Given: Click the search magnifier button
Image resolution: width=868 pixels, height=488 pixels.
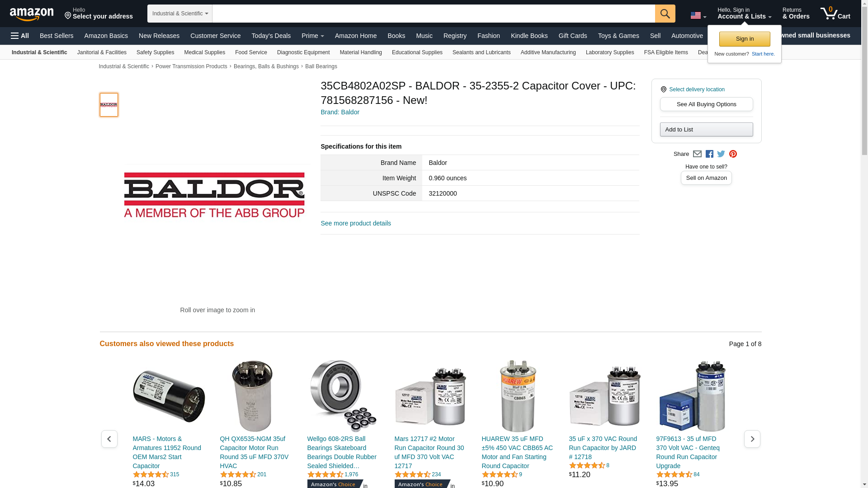Looking at the screenshot, I should 665,14.
